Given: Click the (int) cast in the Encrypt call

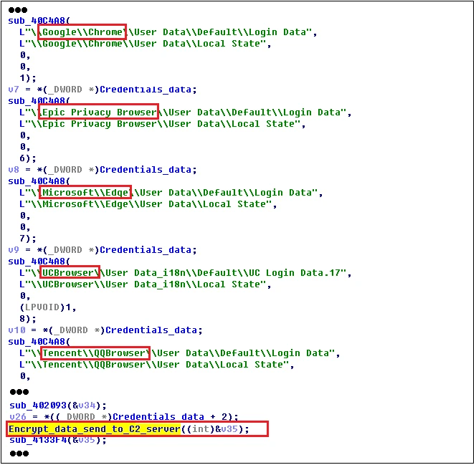Looking at the screenshot, I should (201, 429).
